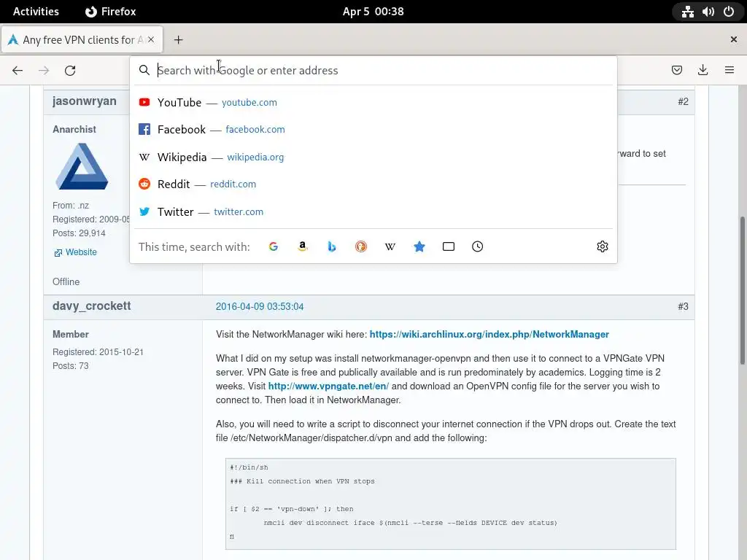Click the 'Posts: 73' text
Image resolution: width=747 pixels, height=560 pixels.
(71, 366)
